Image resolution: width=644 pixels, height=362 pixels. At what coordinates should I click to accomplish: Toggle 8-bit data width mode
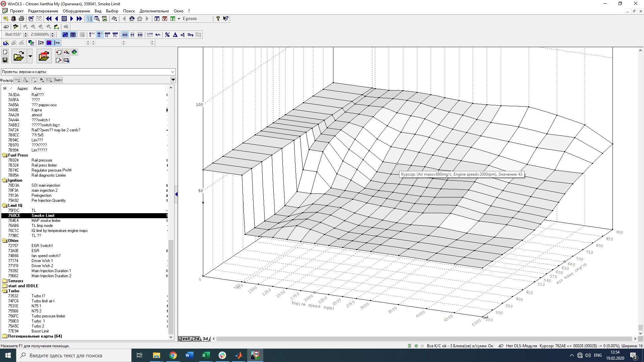click(x=92, y=35)
